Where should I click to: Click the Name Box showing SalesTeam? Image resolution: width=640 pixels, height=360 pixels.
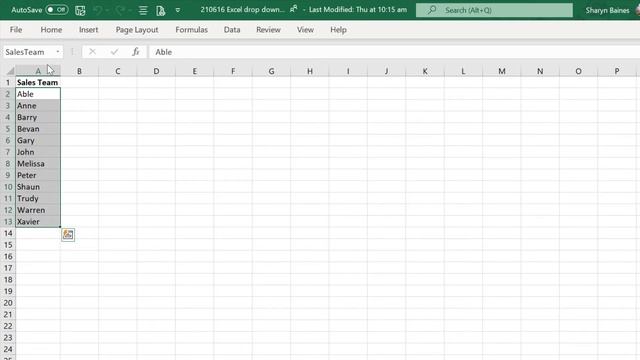28,52
